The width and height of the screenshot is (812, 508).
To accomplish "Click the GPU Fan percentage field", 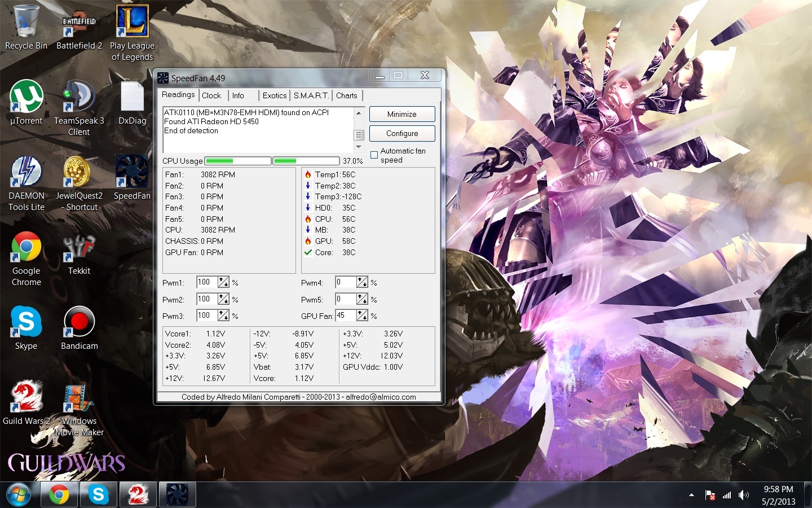I will click(346, 316).
